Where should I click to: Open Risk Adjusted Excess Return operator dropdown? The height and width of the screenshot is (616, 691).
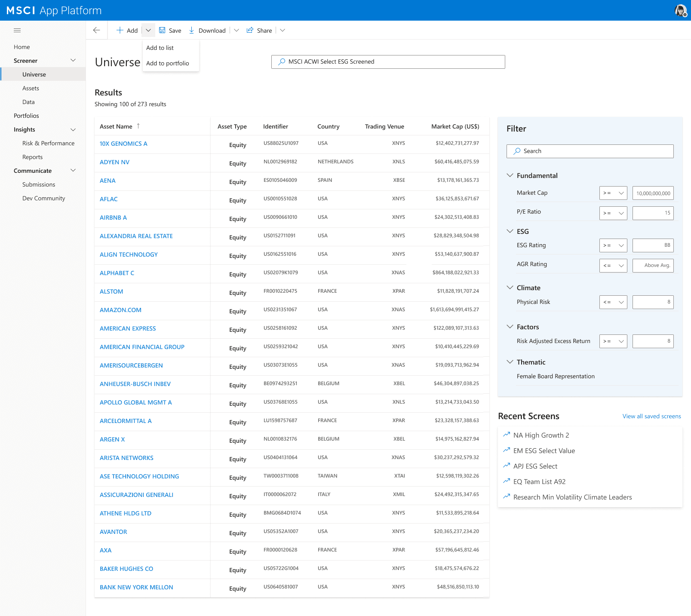[x=613, y=341]
